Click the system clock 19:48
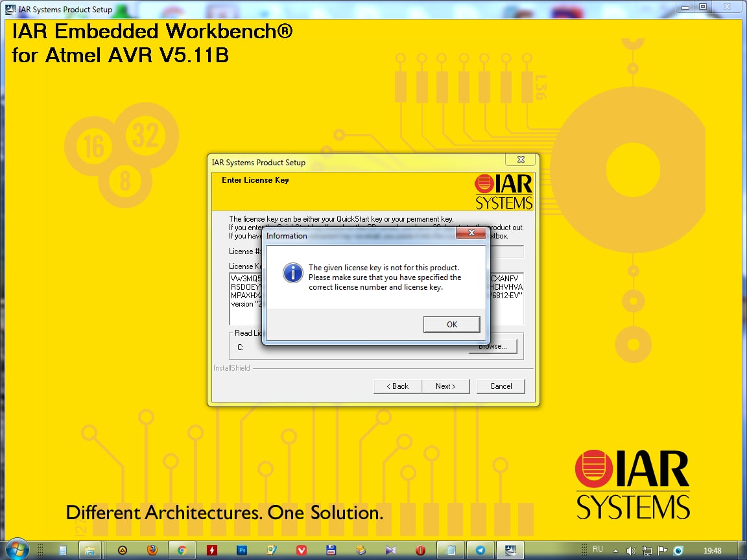Image resolution: width=747 pixels, height=560 pixels. 712,551
